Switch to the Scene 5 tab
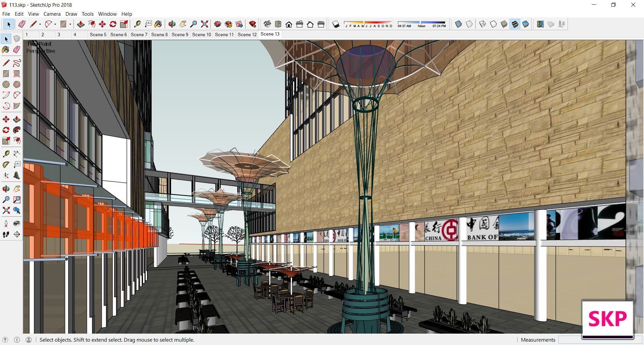Screen dimensions: 644x345 (98, 34)
